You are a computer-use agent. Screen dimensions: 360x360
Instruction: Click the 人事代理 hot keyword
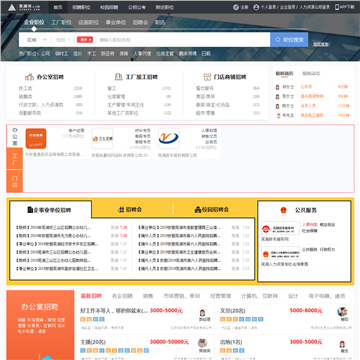click(x=142, y=53)
